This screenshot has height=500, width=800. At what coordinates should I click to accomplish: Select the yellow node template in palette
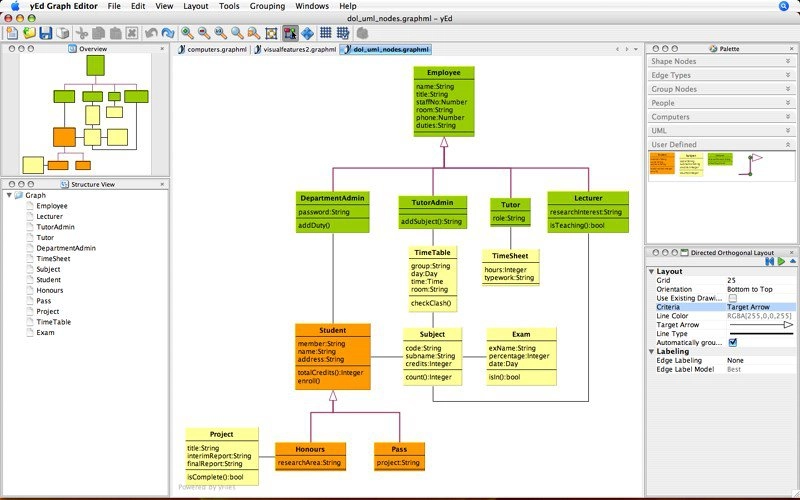(691, 164)
